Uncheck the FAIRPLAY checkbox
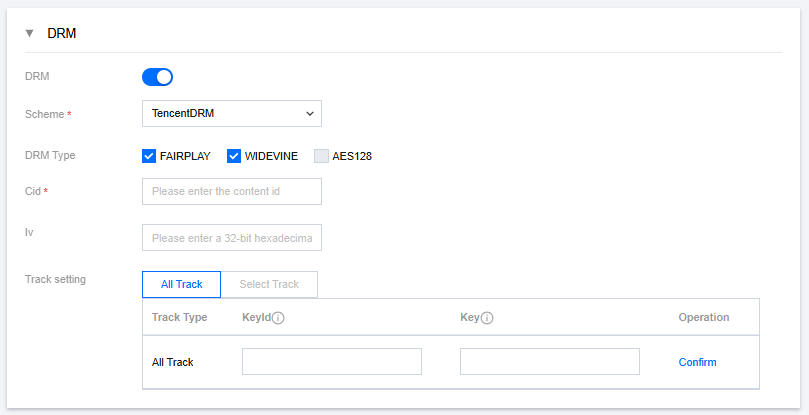 [x=150, y=156]
